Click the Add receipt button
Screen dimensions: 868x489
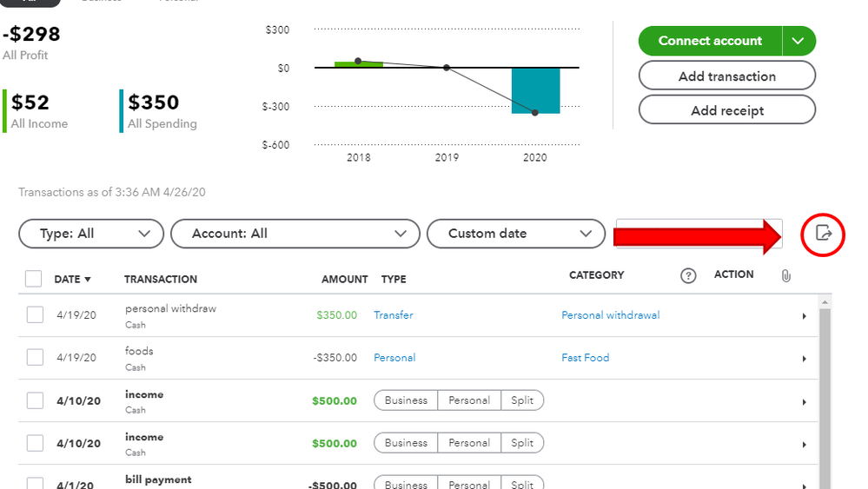coord(727,110)
